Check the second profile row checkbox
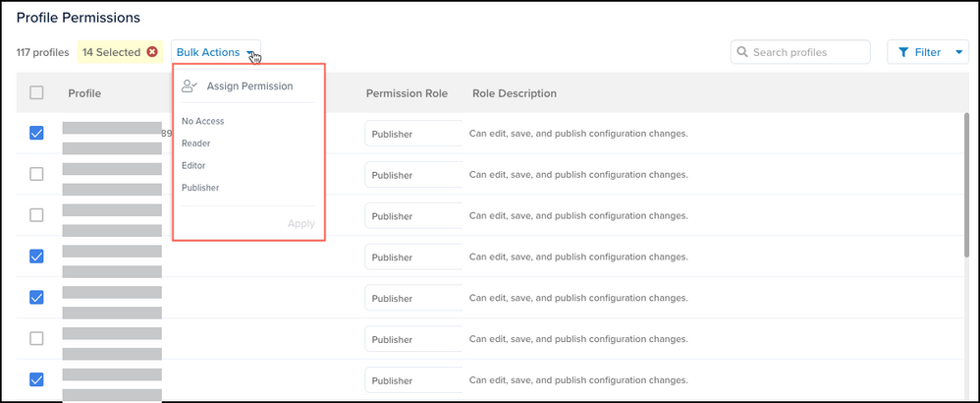The height and width of the screenshot is (403, 980). pyautogui.click(x=36, y=174)
